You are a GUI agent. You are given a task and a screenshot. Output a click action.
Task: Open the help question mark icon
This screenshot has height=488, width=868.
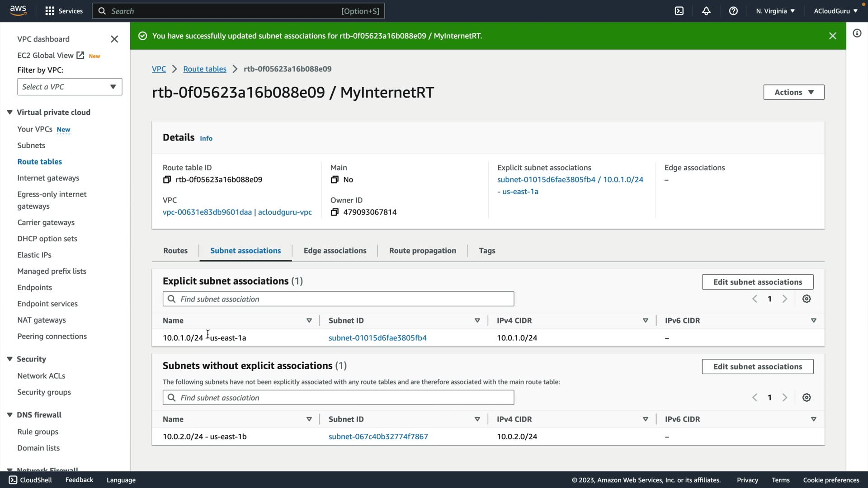[733, 11]
